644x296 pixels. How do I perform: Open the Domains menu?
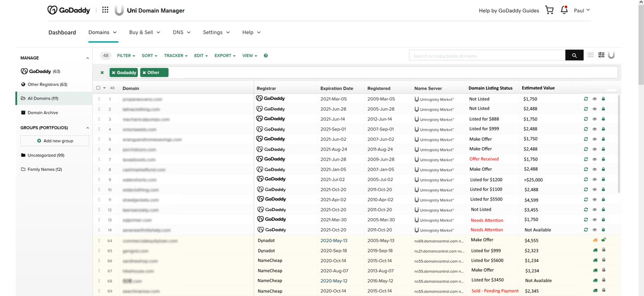[103, 32]
